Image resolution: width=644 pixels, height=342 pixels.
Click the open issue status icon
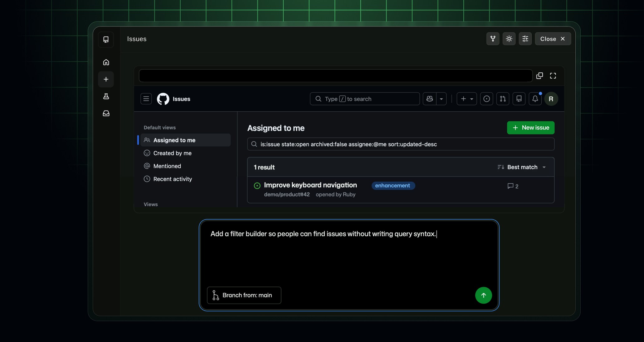[257, 186]
